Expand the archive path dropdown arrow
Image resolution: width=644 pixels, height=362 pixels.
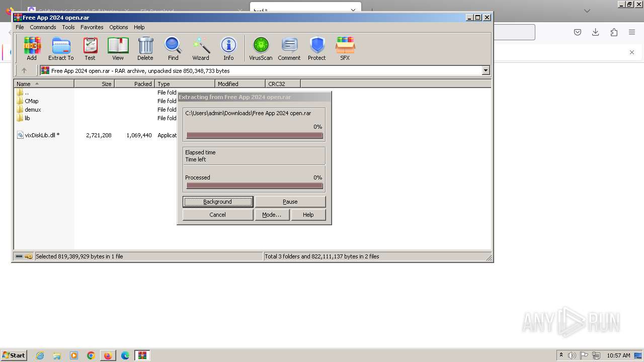486,71
